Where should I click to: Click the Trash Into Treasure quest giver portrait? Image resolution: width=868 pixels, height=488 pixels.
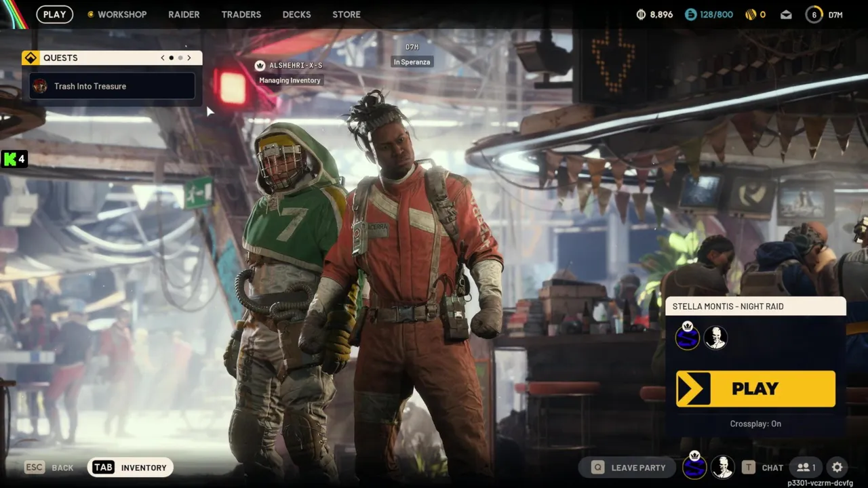tap(41, 86)
